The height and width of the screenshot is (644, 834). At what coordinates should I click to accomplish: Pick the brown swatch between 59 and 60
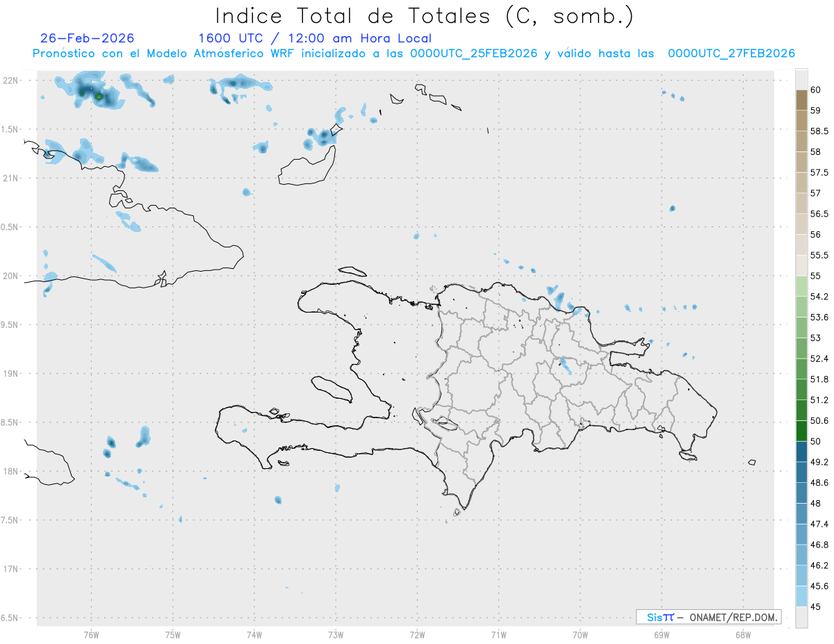pyautogui.click(x=801, y=100)
